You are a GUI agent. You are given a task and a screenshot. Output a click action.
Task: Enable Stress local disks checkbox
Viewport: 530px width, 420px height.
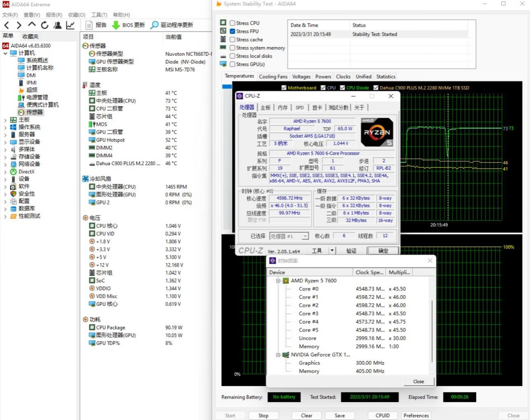233,56
